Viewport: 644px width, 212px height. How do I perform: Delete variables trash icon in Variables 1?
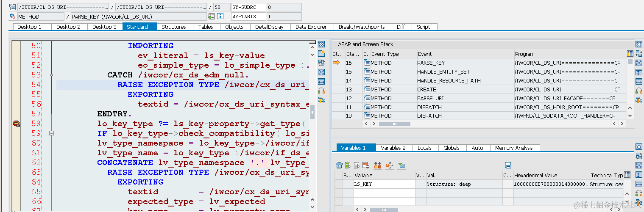[339, 165]
